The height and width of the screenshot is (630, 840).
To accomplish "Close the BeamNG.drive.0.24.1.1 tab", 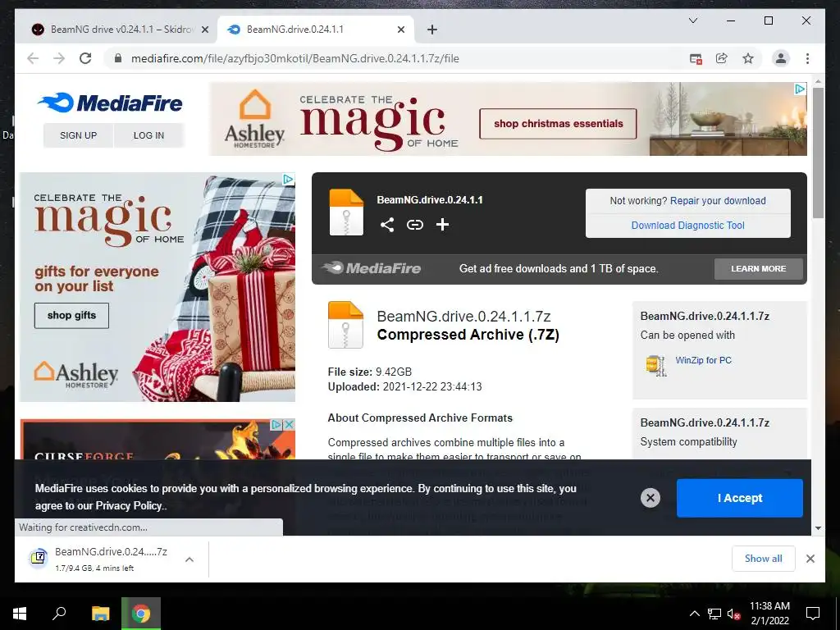I will coord(400,30).
